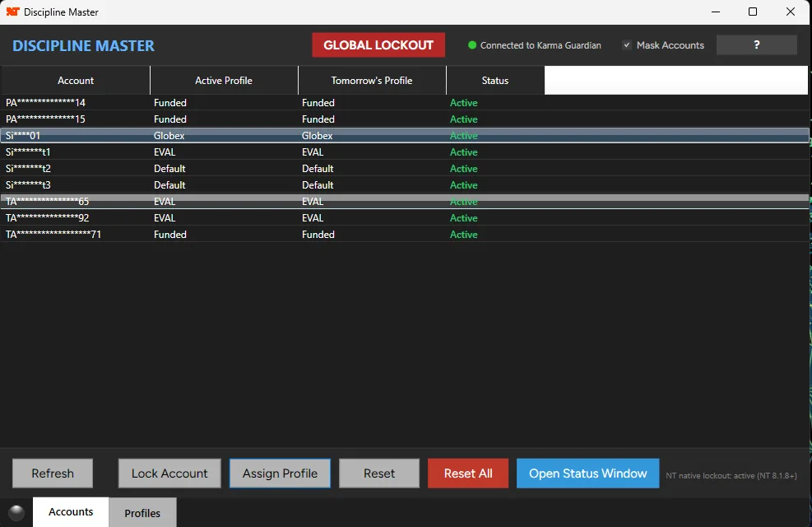Select account row PA**************15
Screen dimensions: 812x527
pos(405,119)
